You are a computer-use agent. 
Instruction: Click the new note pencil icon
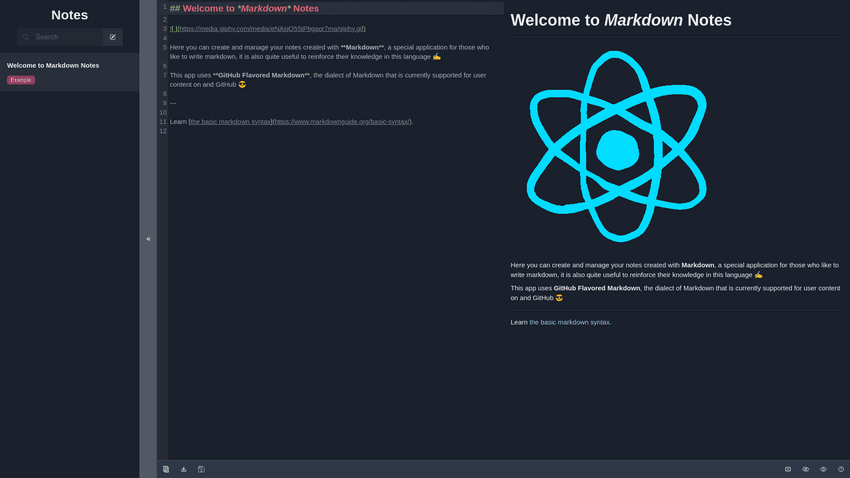tap(112, 37)
